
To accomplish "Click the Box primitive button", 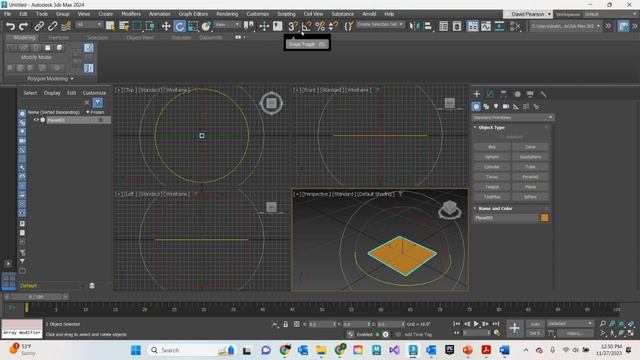I will (492, 147).
